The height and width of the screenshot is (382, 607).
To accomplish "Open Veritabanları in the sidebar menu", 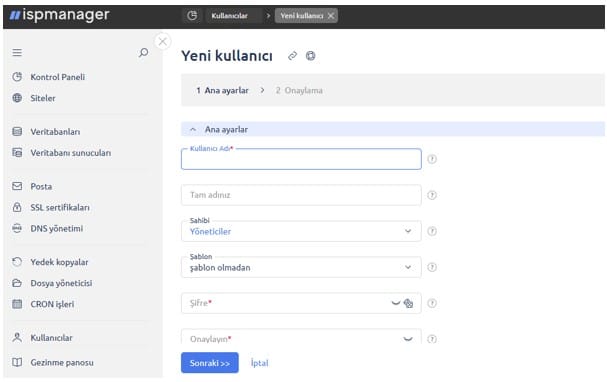I will 55,132.
